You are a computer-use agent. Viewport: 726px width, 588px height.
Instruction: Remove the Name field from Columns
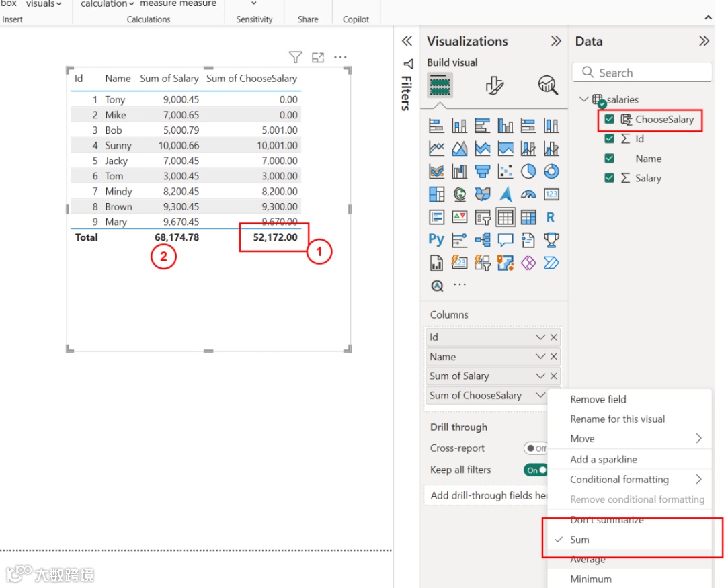tap(554, 357)
